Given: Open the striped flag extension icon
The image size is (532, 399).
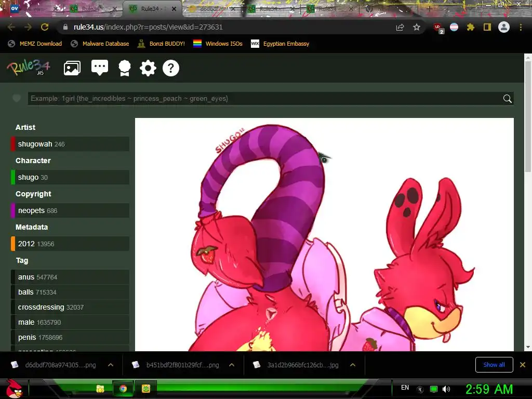Looking at the screenshot, I should (x=454, y=27).
